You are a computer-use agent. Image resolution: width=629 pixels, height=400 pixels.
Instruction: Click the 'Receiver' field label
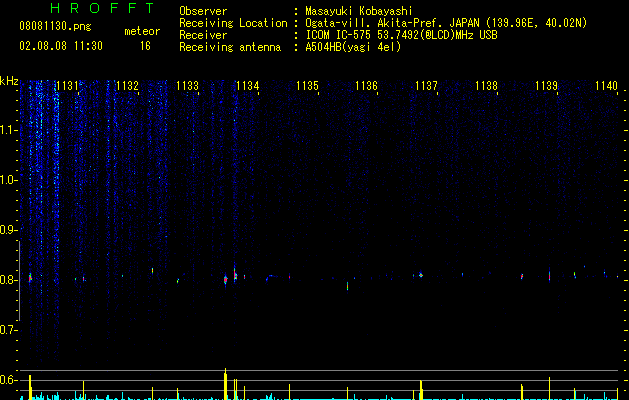pyautogui.click(x=203, y=35)
